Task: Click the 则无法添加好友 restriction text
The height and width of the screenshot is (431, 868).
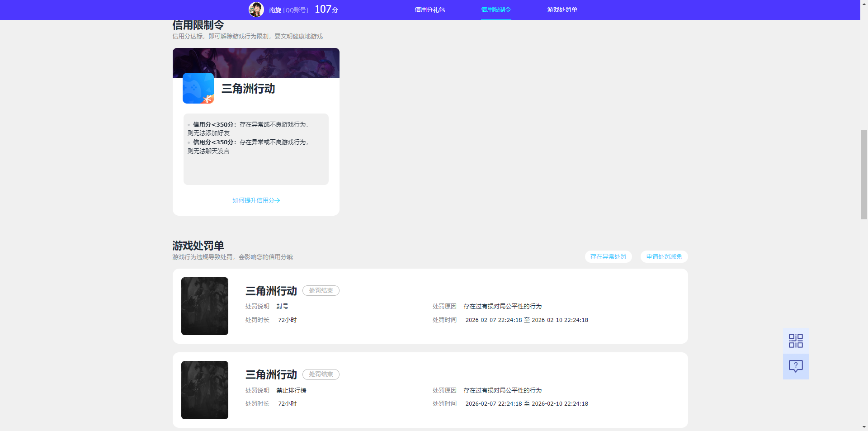Action: pos(208,133)
